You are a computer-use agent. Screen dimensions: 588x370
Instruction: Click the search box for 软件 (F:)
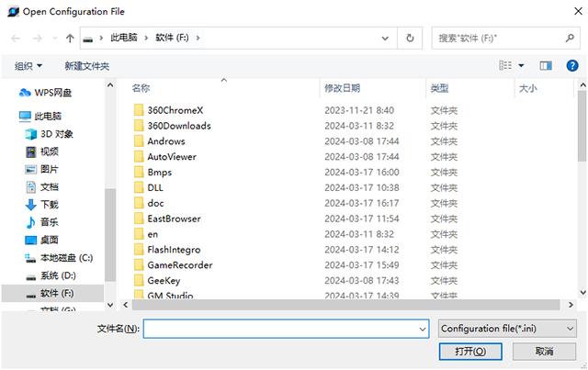(496, 39)
